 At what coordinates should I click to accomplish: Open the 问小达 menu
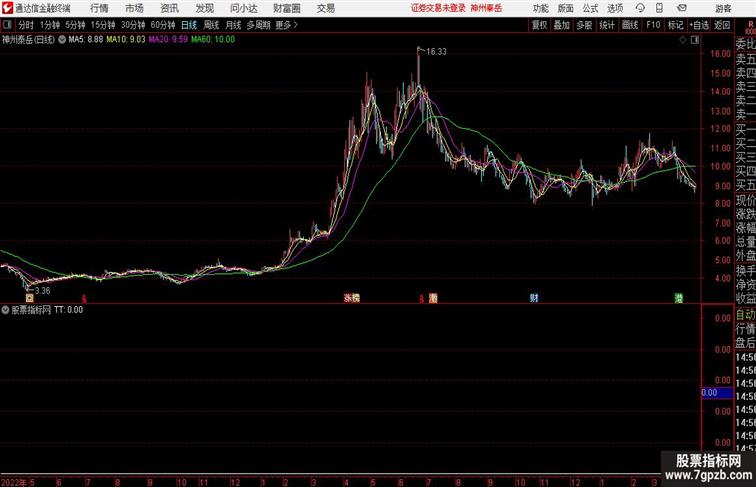(x=243, y=8)
